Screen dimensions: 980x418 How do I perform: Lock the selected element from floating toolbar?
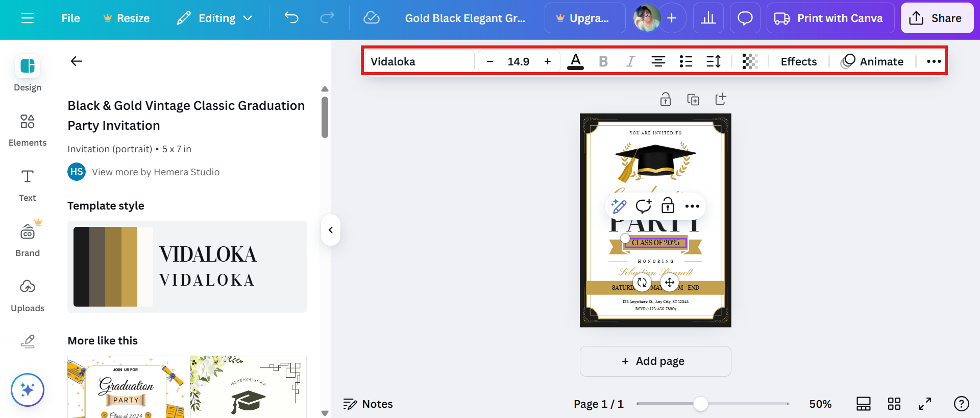coord(668,206)
